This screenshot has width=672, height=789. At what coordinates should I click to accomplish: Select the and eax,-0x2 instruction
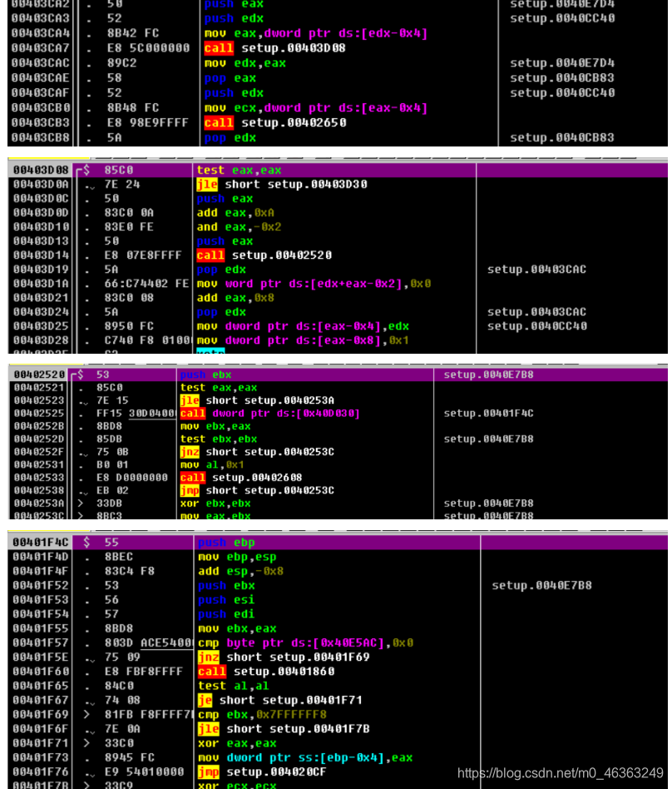[x=239, y=227]
